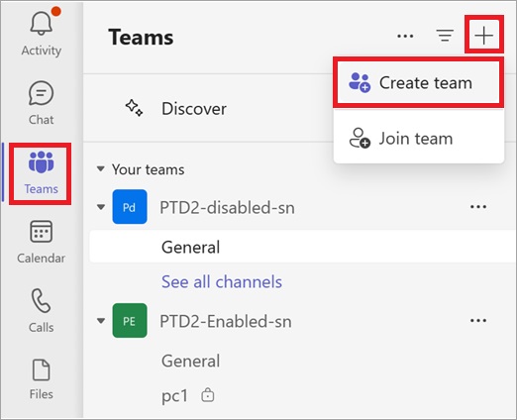Open the Calls section
Screen dimensions: 517x420
(x=42, y=311)
